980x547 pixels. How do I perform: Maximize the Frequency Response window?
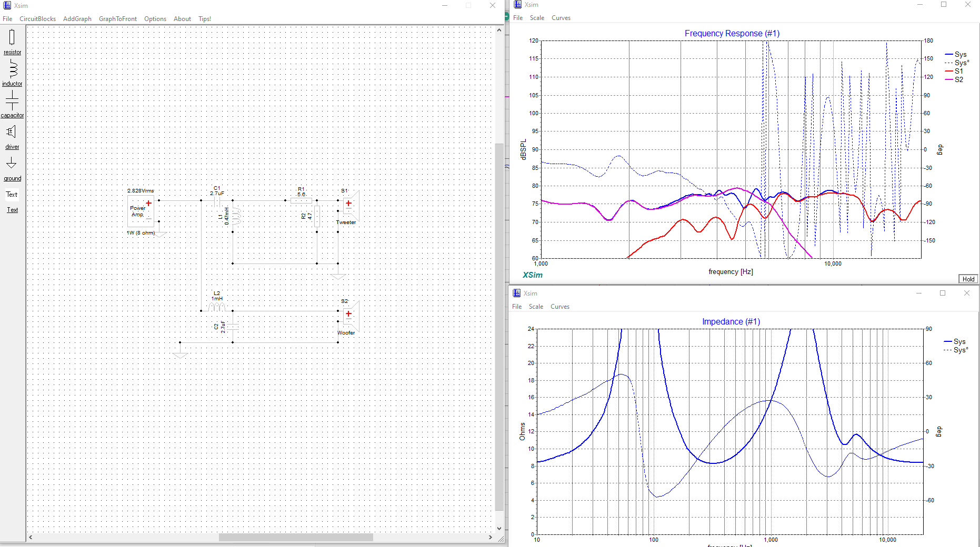coord(944,4)
